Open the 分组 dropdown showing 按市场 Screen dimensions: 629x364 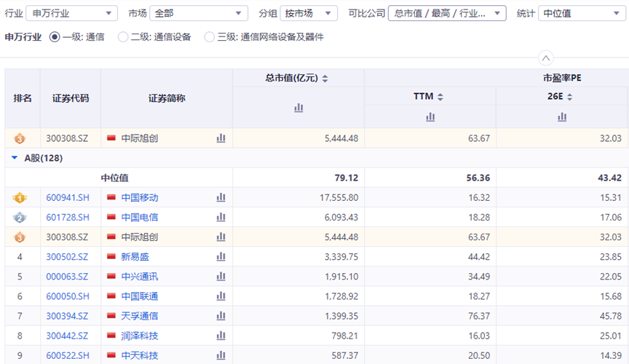coord(308,13)
